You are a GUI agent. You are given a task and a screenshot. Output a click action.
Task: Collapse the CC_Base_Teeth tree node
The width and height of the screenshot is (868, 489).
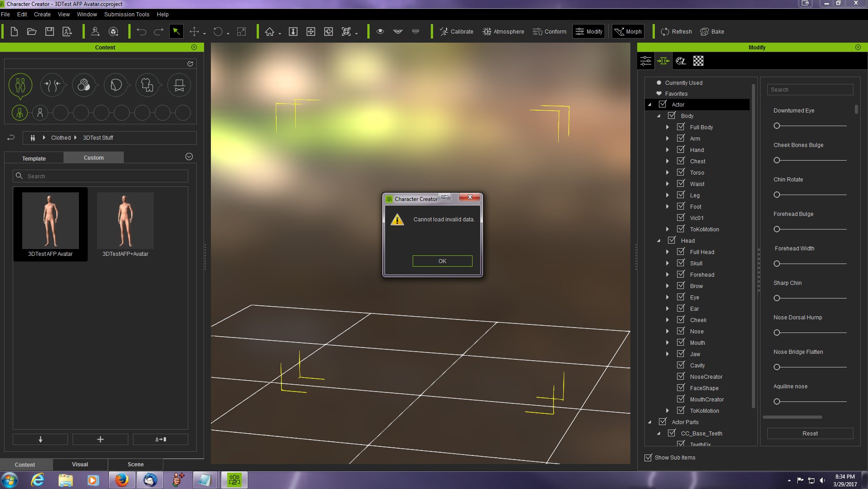(658, 434)
